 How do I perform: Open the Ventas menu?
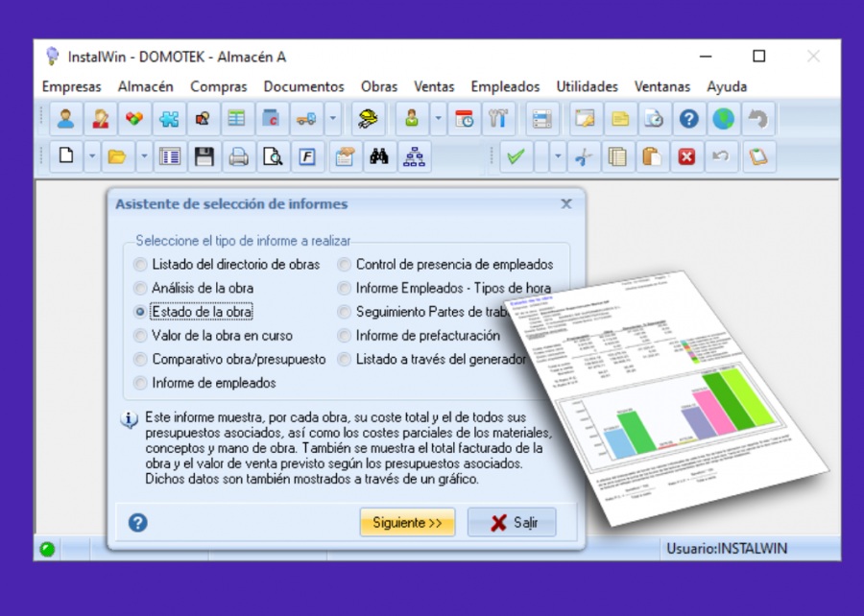[x=434, y=87]
